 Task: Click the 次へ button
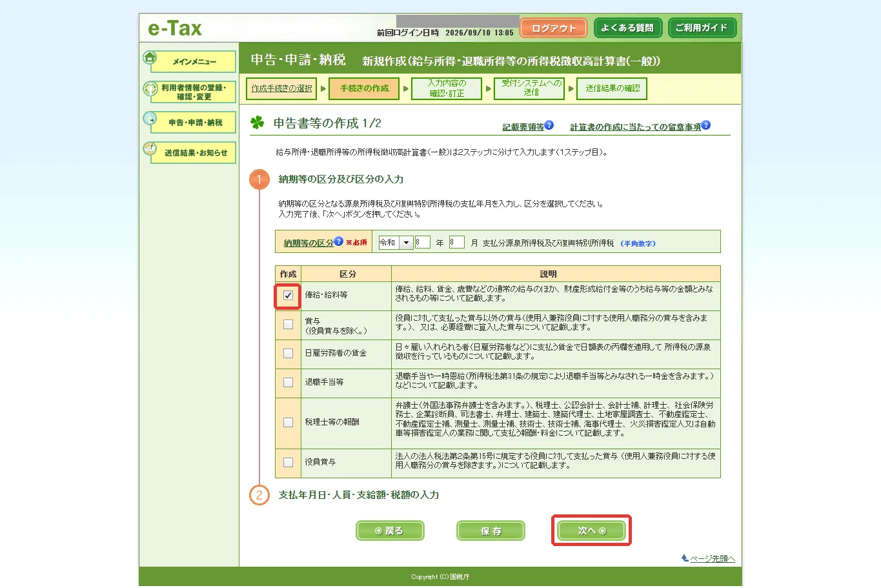pos(591,531)
